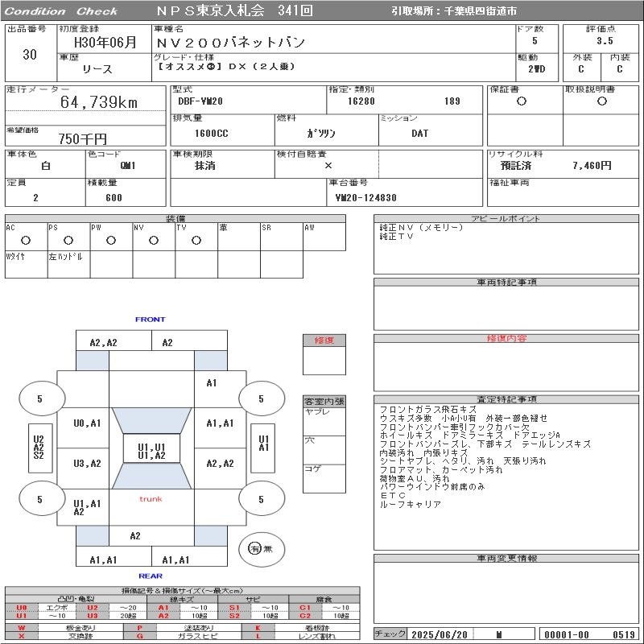The image size is (644, 644).
Task: Select the 保証書 circle mark
Action: pos(522,101)
